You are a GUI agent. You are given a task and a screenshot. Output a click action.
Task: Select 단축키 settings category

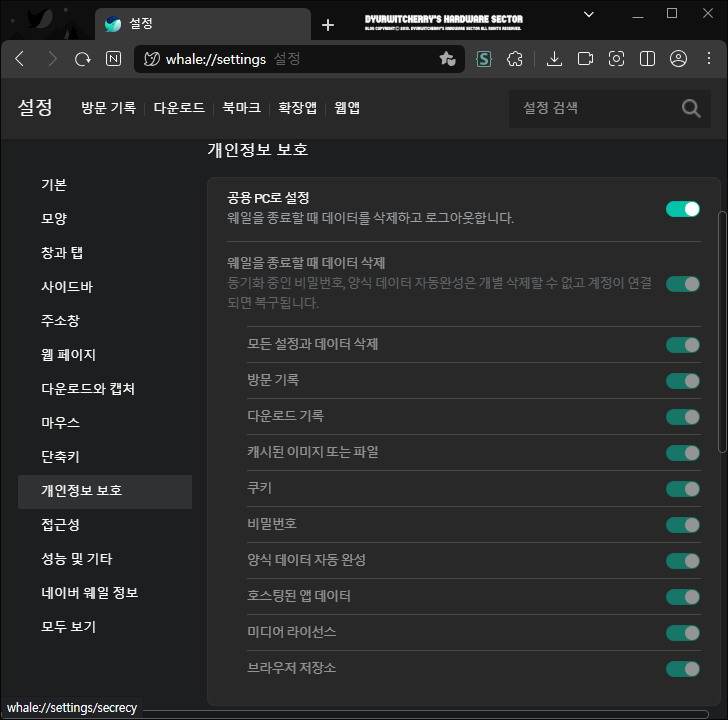(105, 457)
